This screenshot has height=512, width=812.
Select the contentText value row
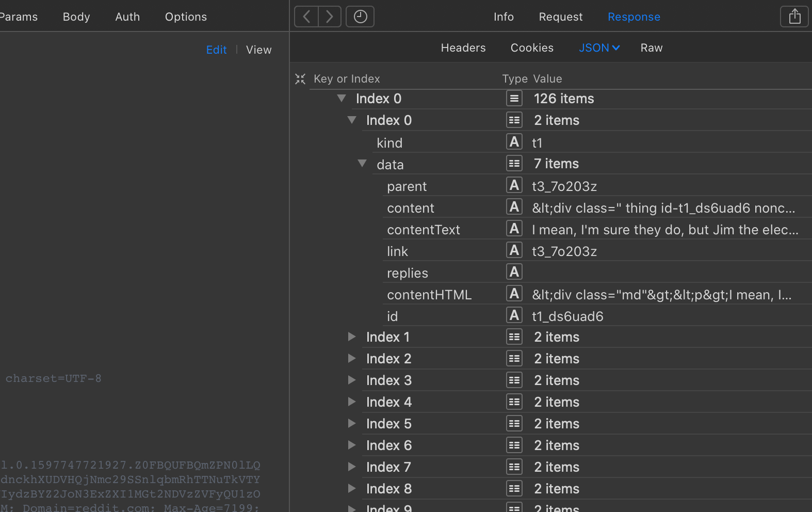(665, 230)
